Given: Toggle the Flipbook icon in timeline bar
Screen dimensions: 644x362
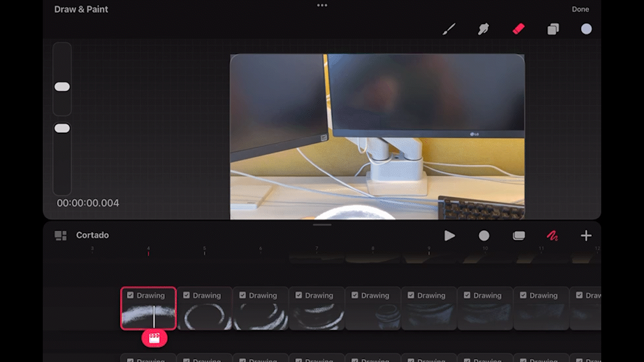Looking at the screenshot, I should (519, 235).
